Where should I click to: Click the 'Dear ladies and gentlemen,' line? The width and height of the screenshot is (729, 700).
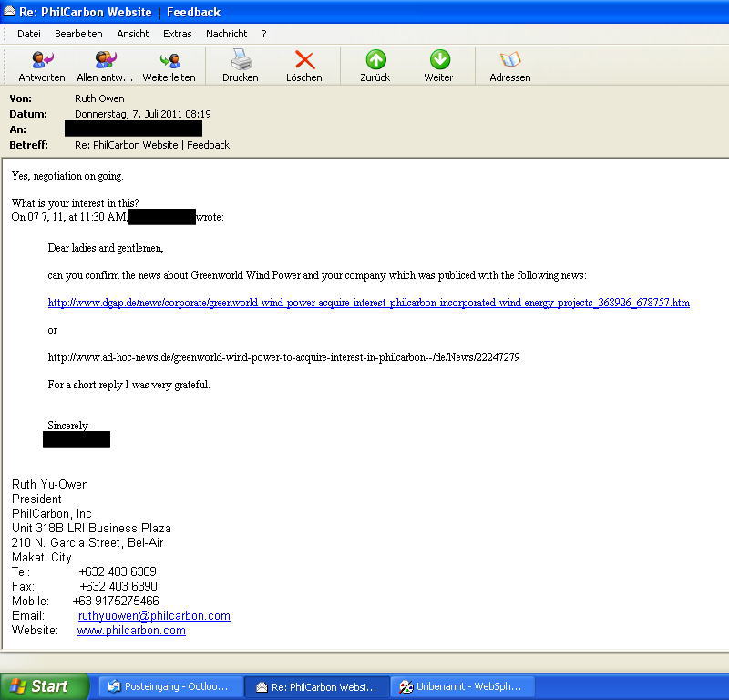(106, 248)
